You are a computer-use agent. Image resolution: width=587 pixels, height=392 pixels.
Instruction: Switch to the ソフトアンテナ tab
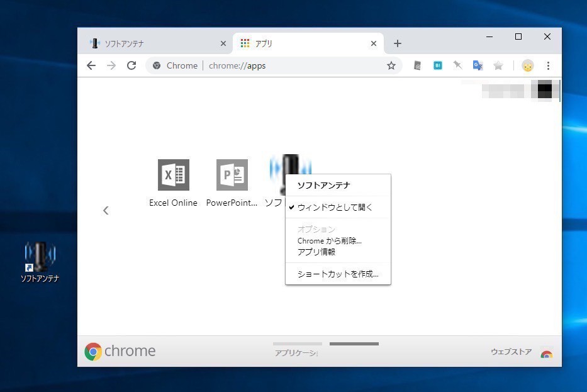coord(155,43)
